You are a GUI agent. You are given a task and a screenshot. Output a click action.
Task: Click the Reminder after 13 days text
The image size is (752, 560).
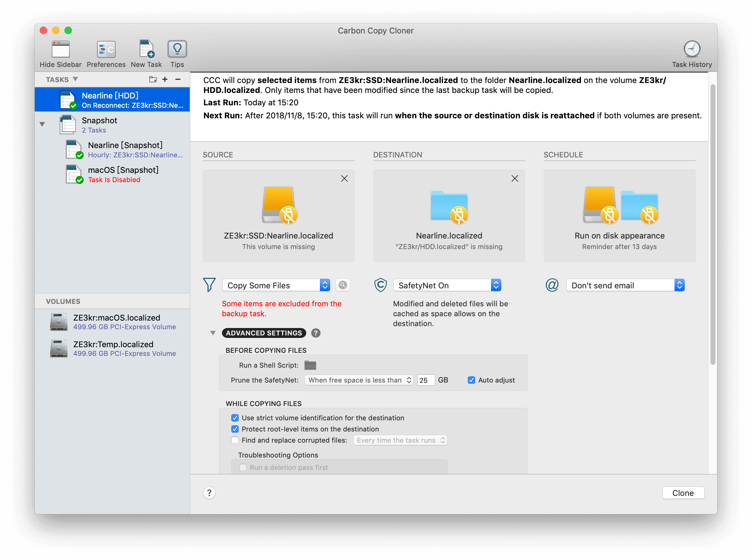(x=619, y=247)
